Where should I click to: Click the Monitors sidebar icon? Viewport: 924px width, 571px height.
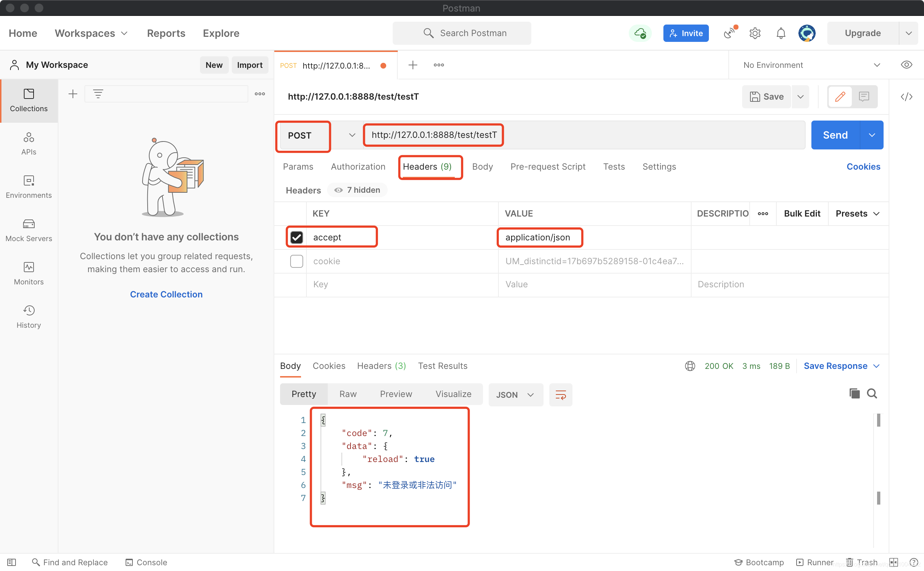pyautogui.click(x=29, y=273)
